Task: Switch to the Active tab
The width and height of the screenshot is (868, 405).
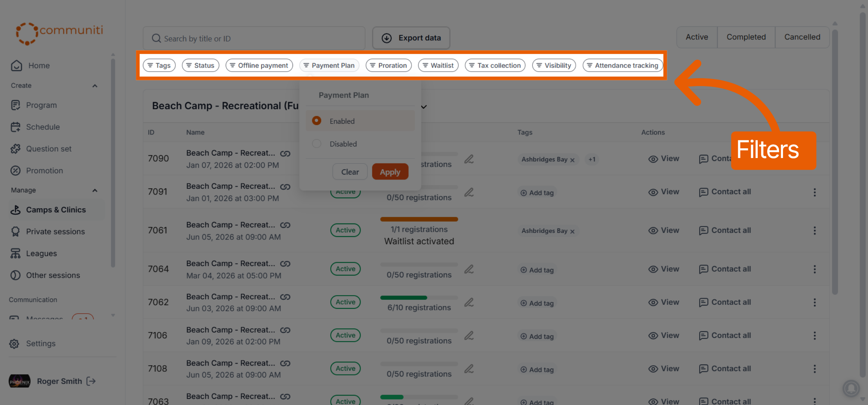Action: point(697,37)
